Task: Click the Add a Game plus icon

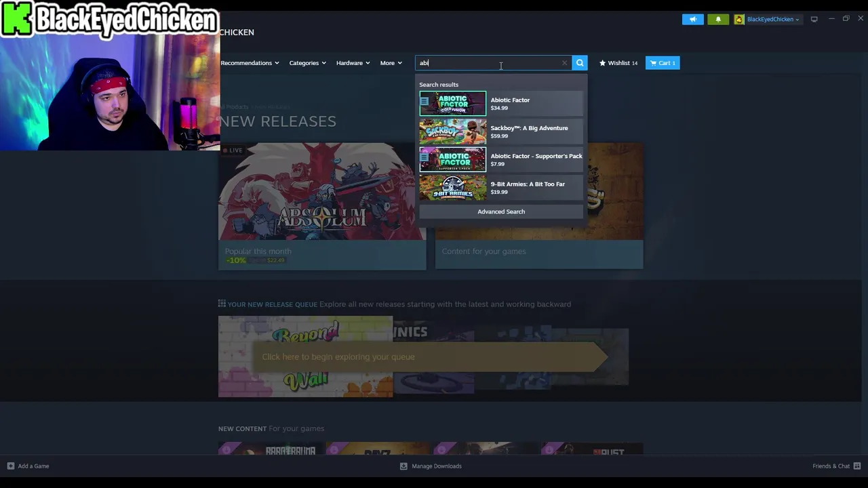Action: tap(10, 466)
